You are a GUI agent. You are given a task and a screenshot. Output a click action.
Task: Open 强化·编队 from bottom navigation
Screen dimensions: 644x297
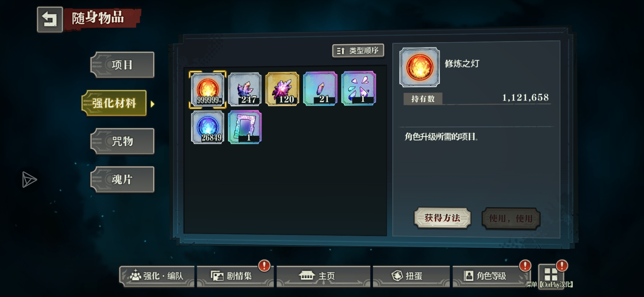point(157,276)
